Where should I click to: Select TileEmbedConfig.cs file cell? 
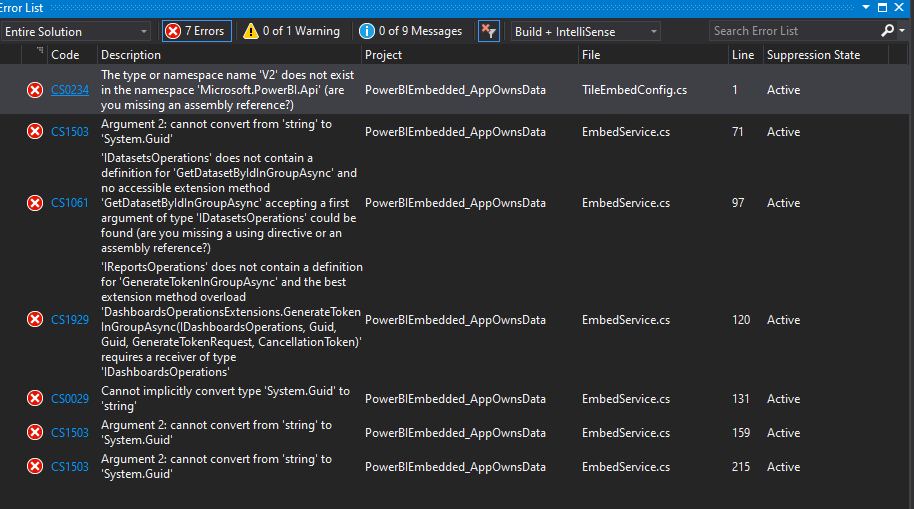tap(634, 90)
